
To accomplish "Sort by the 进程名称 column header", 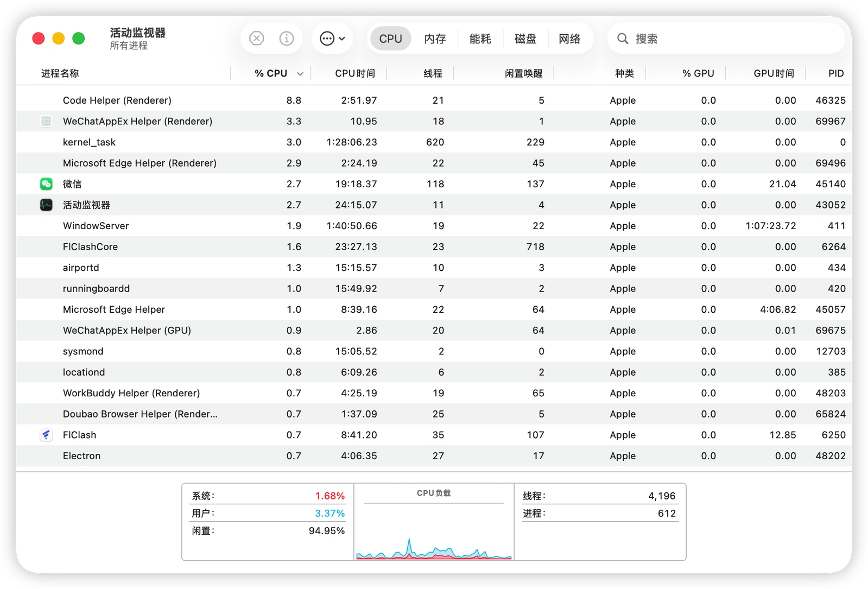I will coord(60,73).
